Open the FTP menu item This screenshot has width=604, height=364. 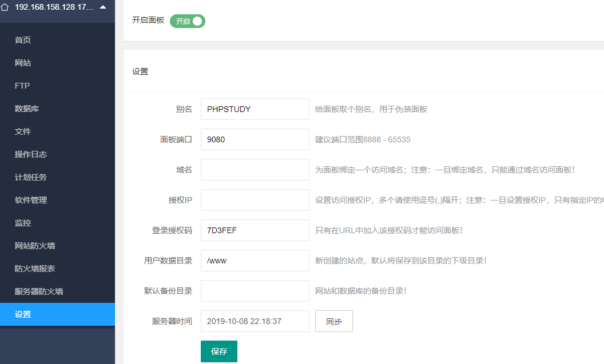click(22, 86)
